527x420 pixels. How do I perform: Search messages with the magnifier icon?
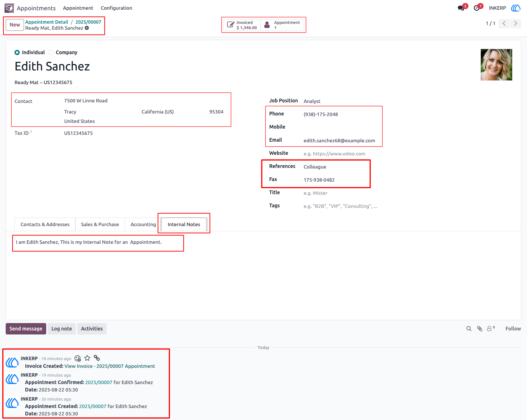[469, 329]
